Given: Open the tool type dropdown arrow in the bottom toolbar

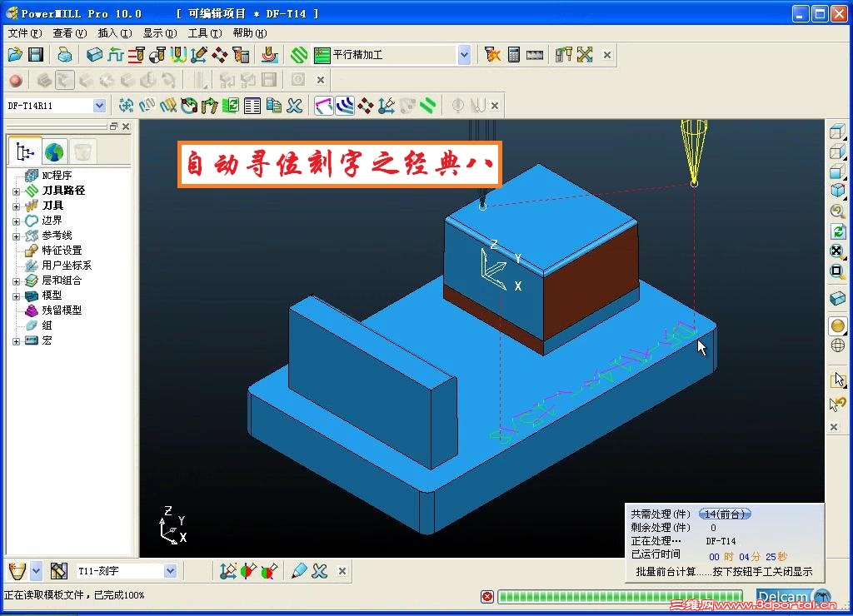Looking at the screenshot, I should point(36,571).
